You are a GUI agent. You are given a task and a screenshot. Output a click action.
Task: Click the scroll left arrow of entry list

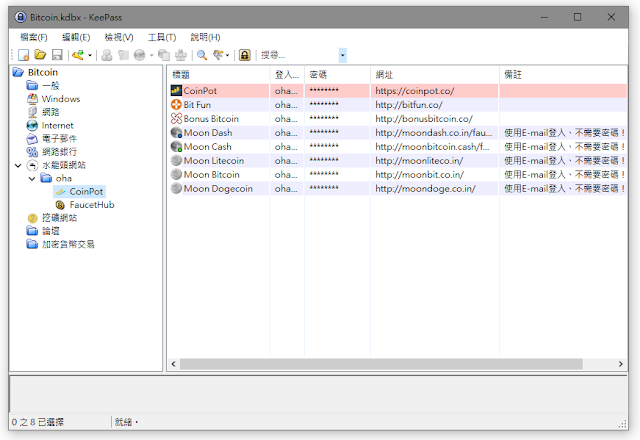pyautogui.click(x=173, y=364)
